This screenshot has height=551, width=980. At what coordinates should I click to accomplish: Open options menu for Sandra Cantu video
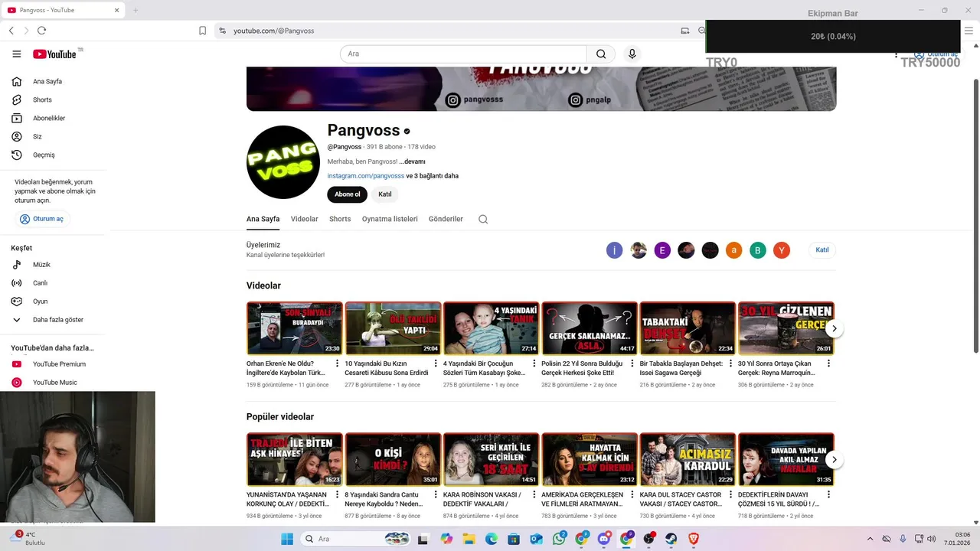[x=436, y=494]
